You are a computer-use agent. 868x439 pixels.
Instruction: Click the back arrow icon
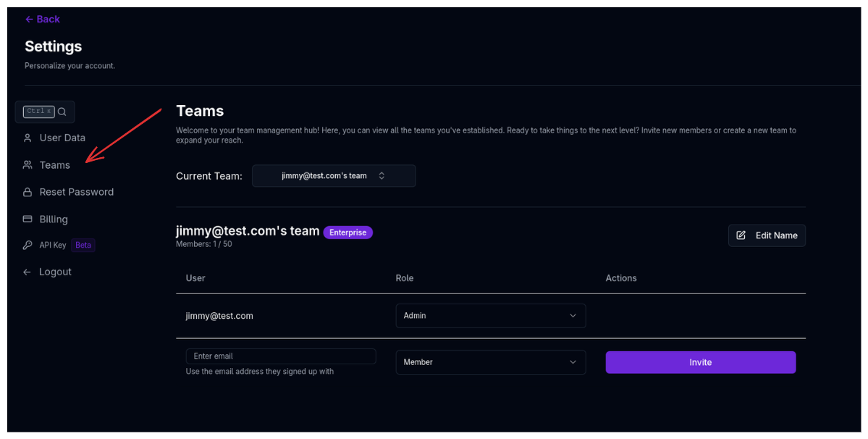[x=29, y=20]
